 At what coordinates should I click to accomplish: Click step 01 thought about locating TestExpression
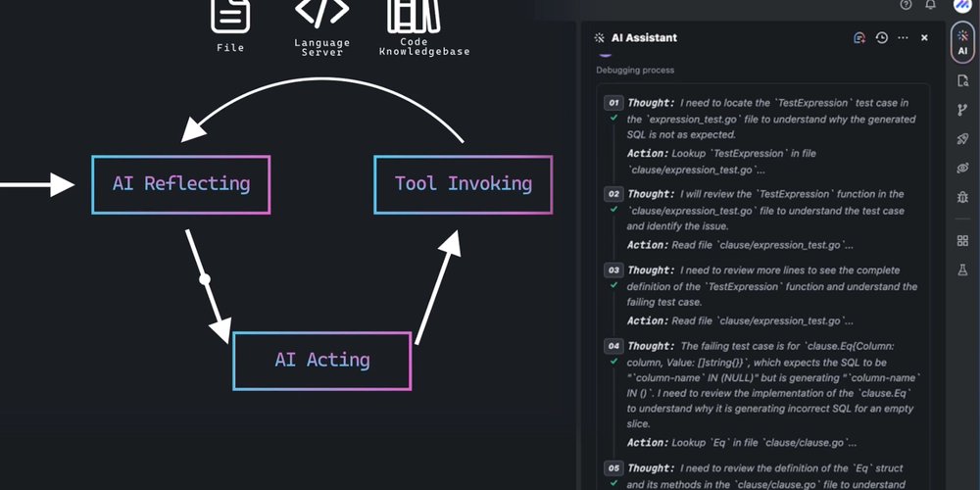(771, 119)
